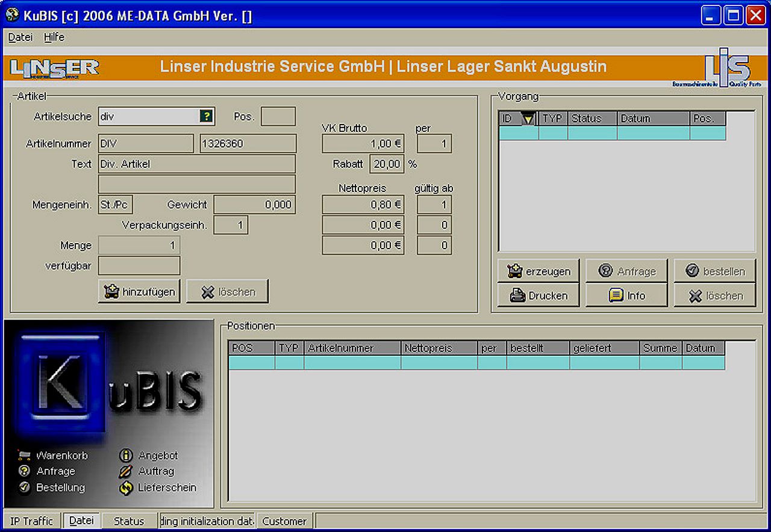Click the hinzufügen button

(139, 292)
